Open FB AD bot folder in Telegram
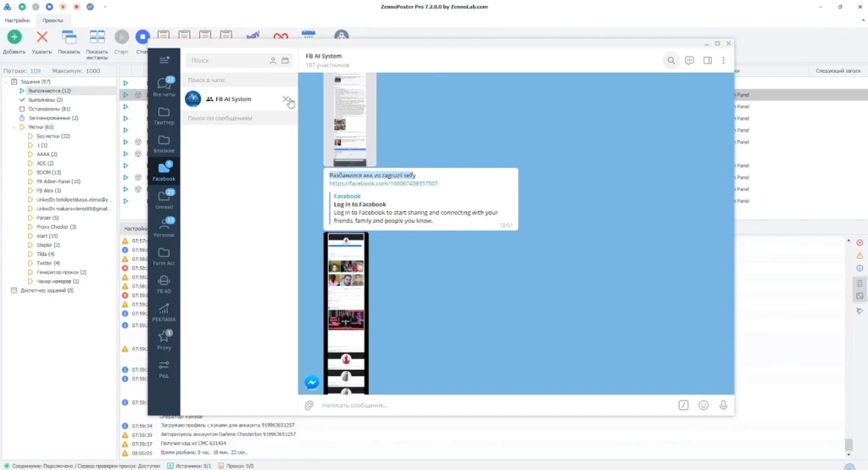 click(x=164, y=284)
